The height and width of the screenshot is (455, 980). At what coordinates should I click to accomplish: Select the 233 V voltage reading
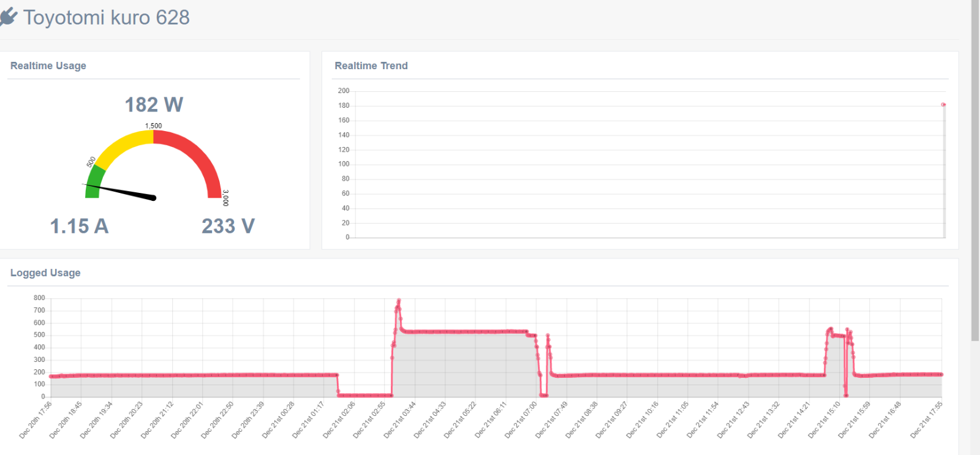[x=228, y=226]
